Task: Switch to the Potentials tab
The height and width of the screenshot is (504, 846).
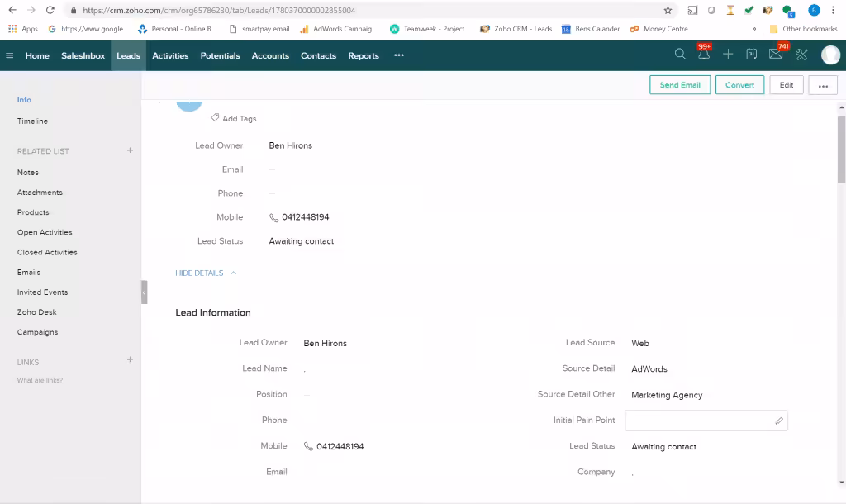Action: (x=220, y=56)
